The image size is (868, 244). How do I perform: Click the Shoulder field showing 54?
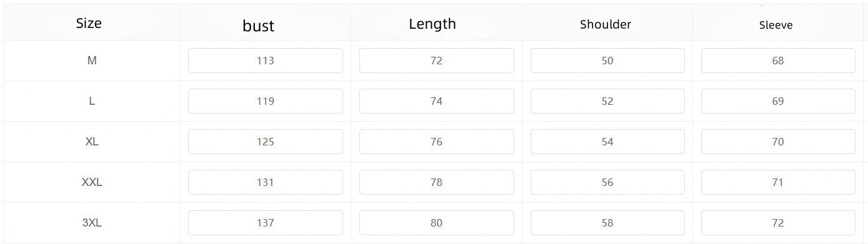coord(607,142)
